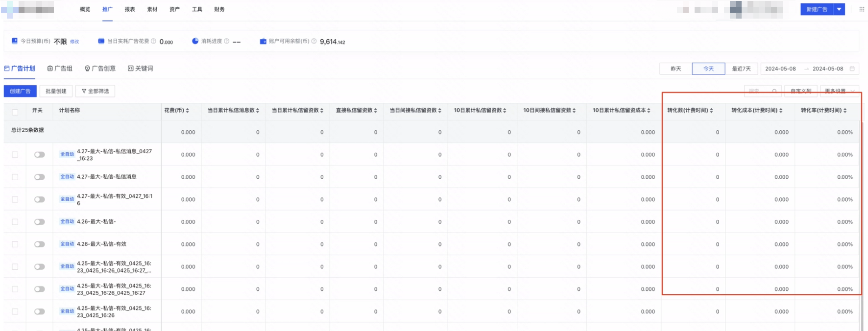Click 全自动 tag on 4.27-最大-私信-私信消息 row
Image resolution: width=868 pixels, height=331 pixels.
(x=67, y=177)
